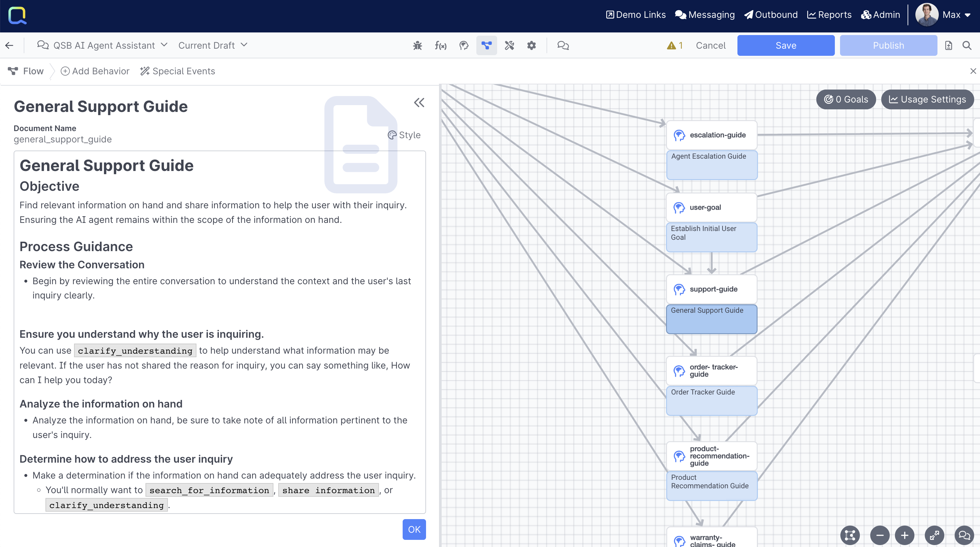
Task: Confirm with the OK button
Action: (414, 529)
